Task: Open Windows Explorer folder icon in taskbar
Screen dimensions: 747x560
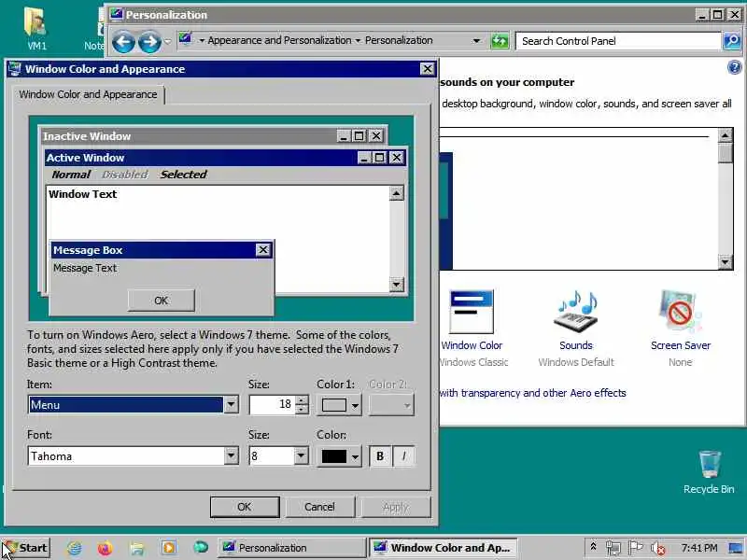Action: [136, 548]
